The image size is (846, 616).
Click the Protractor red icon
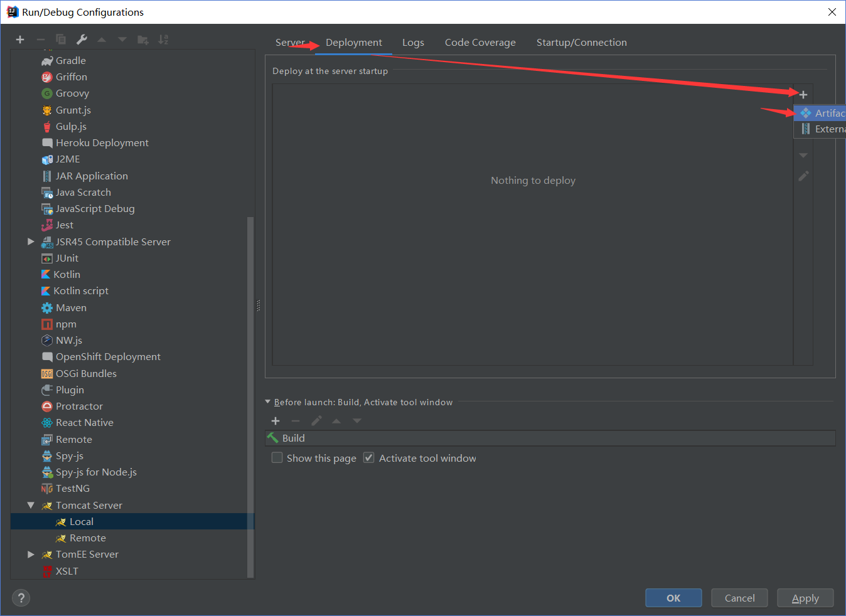coord(47,406)
